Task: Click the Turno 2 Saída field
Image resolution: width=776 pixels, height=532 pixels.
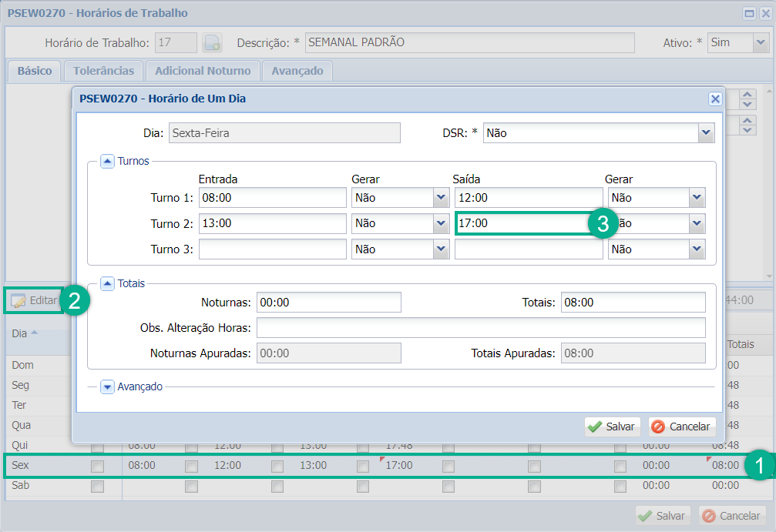Action: [520, 223]
